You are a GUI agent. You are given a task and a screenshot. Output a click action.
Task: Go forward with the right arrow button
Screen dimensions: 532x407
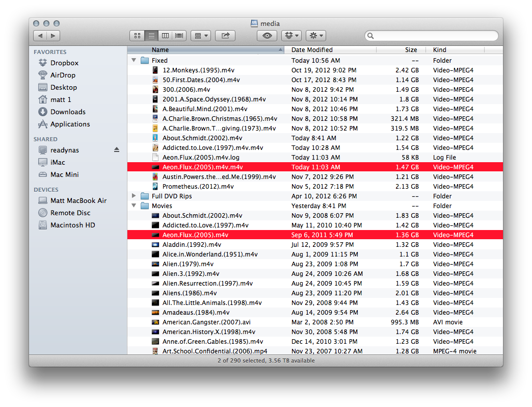54,36
